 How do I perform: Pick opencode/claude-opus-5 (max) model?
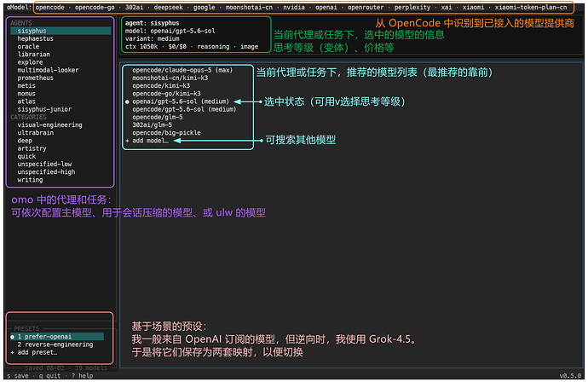182,70
